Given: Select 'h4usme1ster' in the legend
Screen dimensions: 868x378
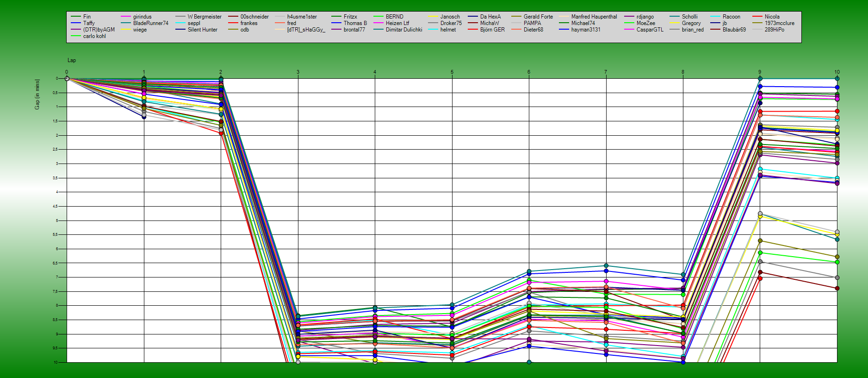Looking at the screenshot, I should coord(302,17).
